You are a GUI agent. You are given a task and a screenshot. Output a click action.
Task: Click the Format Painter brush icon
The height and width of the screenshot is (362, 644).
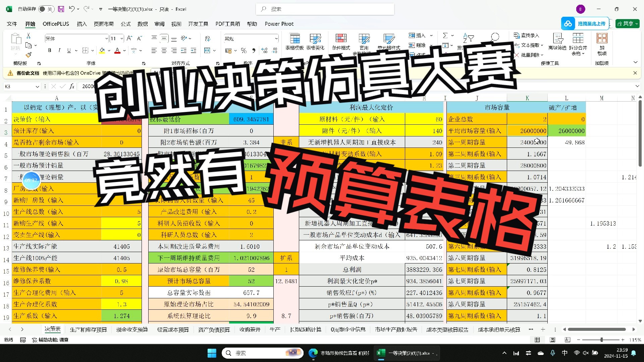[29, 55]
